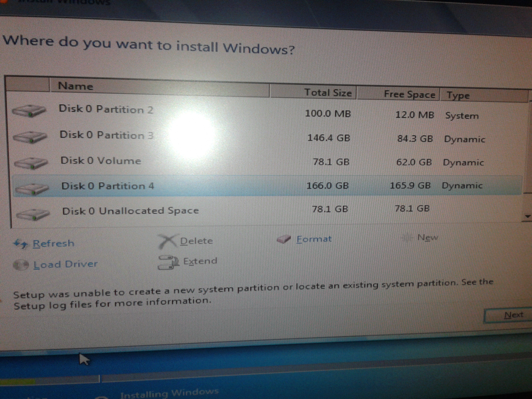Viewport: 532px width, 399px height.
Task: Click the Disk 0 Partition 2 drive icon
Action: click(29, 111)
